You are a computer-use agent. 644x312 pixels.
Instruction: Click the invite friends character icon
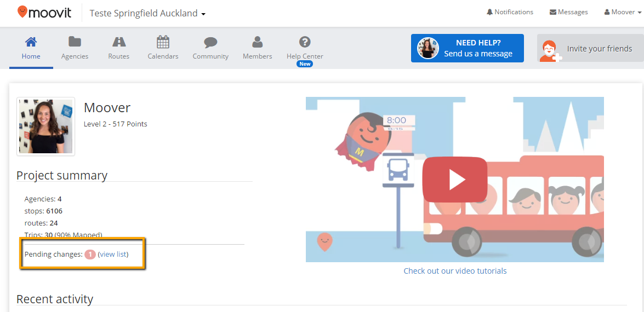point(550,51)
